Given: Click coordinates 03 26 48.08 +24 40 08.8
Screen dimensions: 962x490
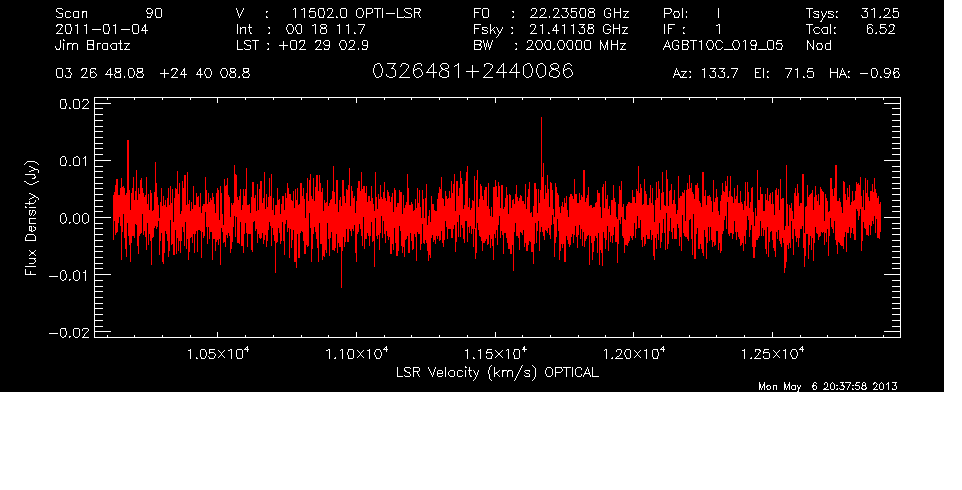Looking at the screenshot, I should (x=153, y=74).
